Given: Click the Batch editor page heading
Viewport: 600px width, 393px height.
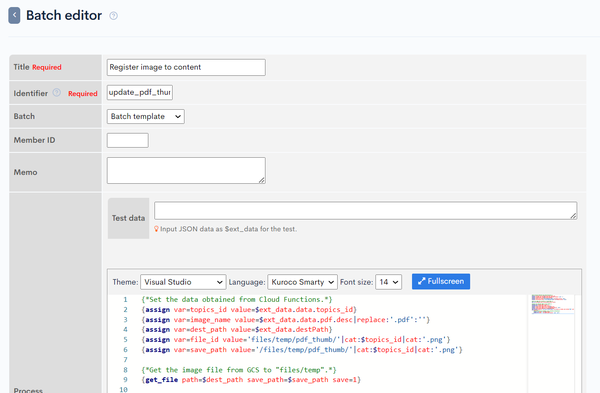Looking at the screenshot, I should coord(64,16).
